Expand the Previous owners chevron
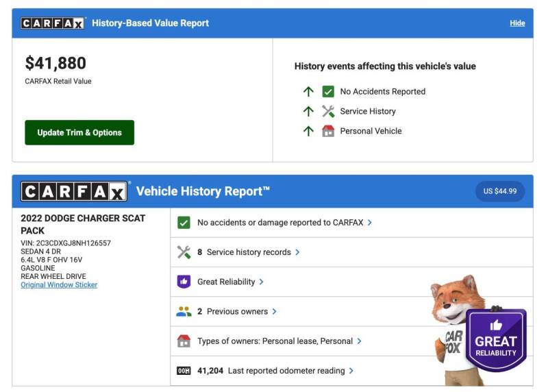This screenshot has width=548, height=392. [x=274, y=311]
